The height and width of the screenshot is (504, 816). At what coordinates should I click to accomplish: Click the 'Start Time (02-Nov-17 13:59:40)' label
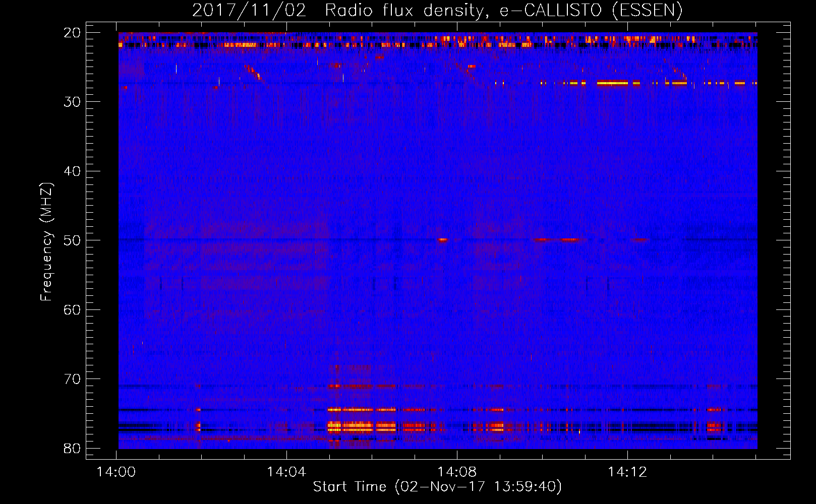point(437,487)
